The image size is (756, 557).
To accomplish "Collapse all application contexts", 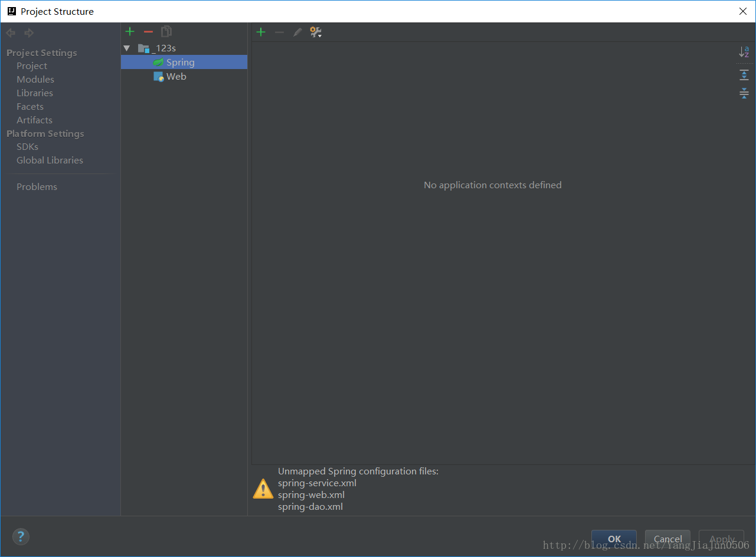I will pos(744,93).
